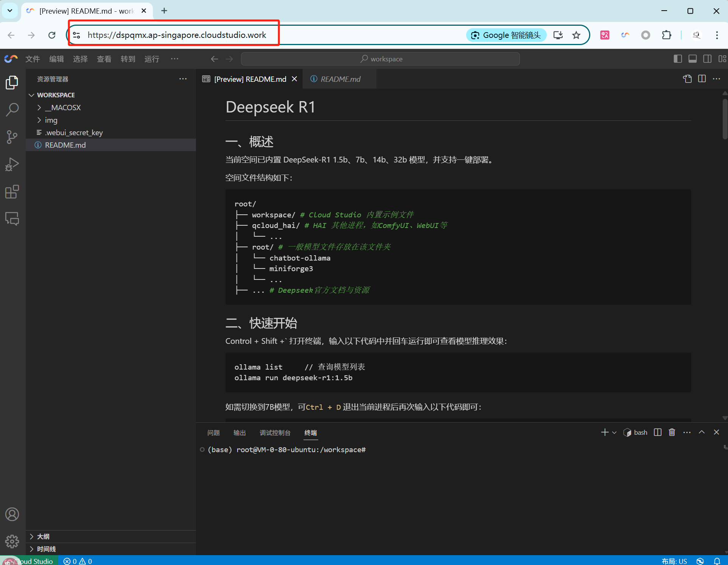Open the Source Control view
The width and height of the screenshot is (728, 565).
point(12,137)
